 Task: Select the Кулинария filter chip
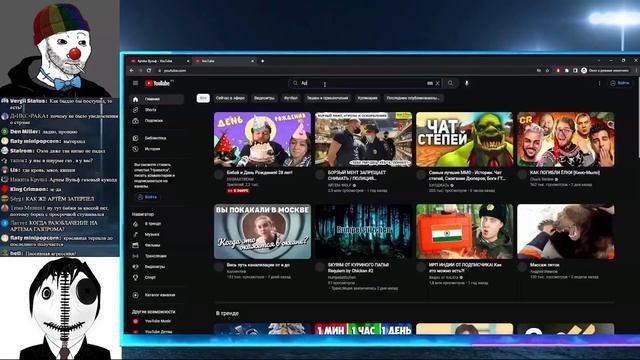pos(367,98)
